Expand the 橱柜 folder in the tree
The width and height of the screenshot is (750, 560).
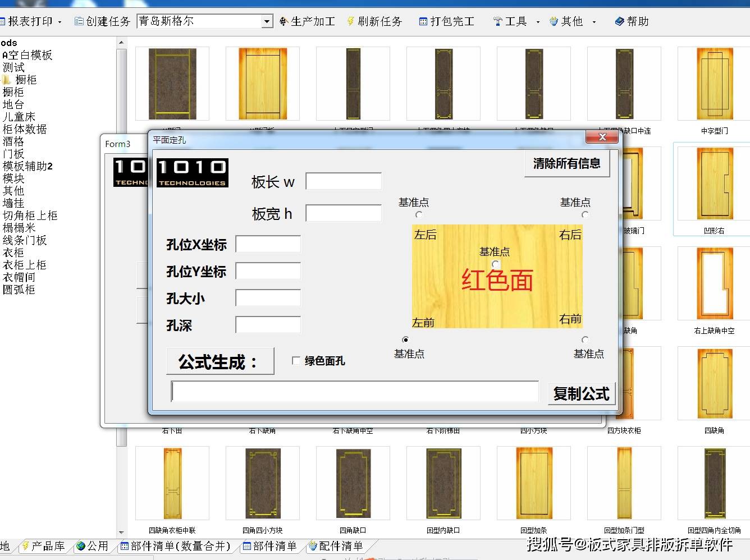click(7, 80)
